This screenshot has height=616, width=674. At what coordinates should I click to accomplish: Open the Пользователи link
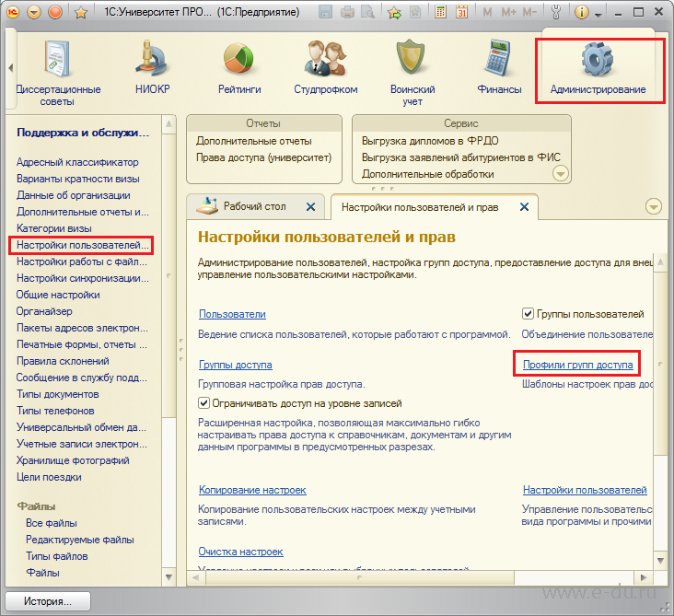click(232, 314)
